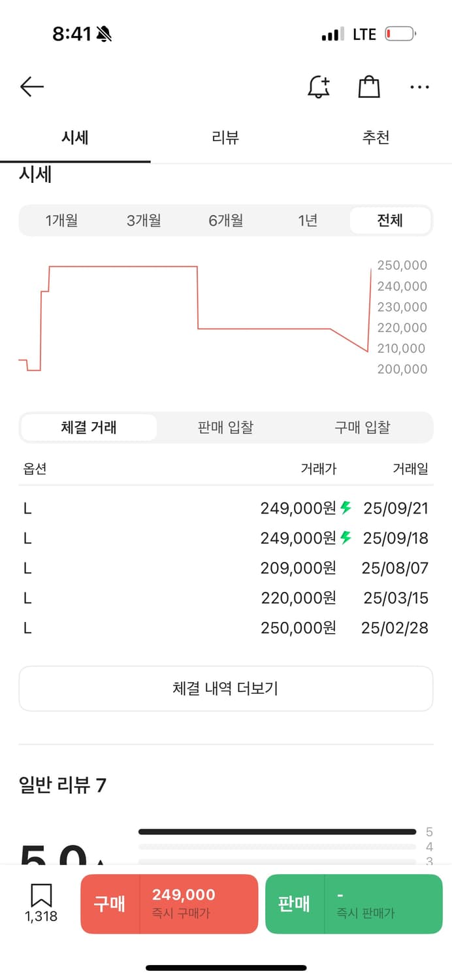Screen dimensions: 452x980
Task: Tap the price alert bell icon
Action: (x=319, y=87)
